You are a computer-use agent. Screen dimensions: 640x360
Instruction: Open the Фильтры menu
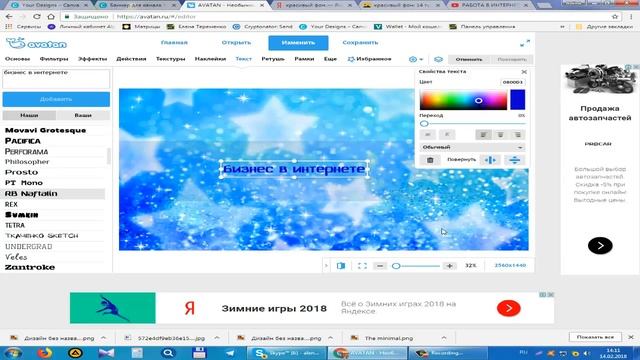coord(54,59)
